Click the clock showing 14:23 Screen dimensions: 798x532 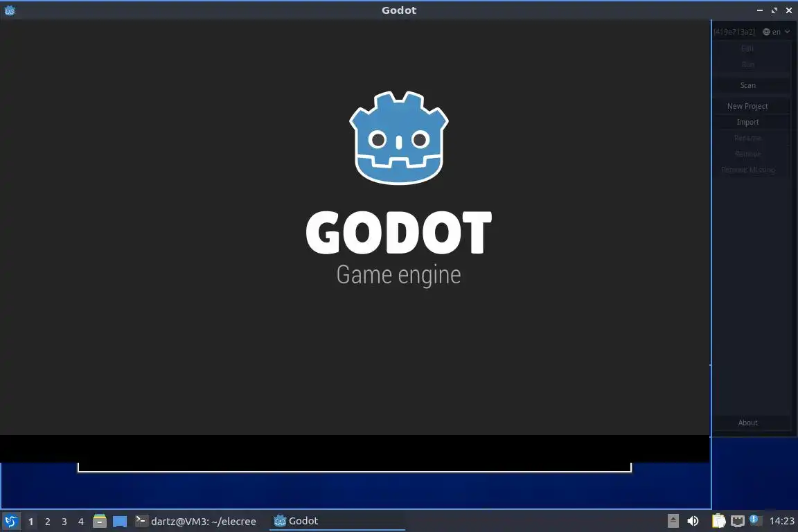(x=781, y=521)
